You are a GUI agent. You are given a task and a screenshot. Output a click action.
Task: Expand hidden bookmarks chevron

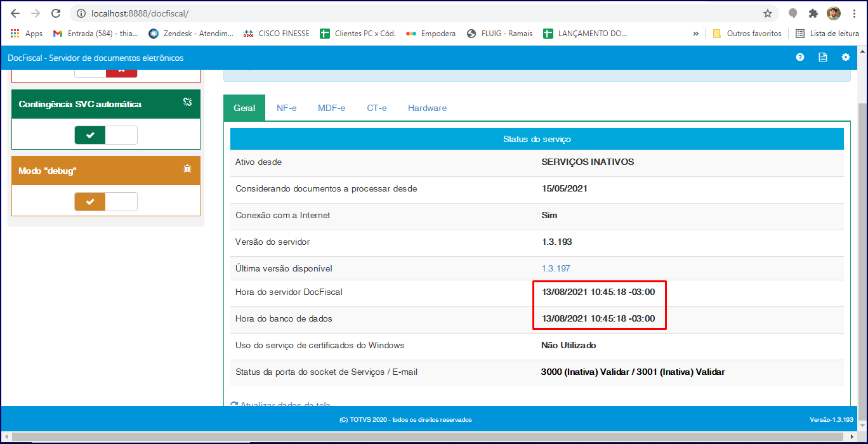pyautogui.click(x=695, y=34)
